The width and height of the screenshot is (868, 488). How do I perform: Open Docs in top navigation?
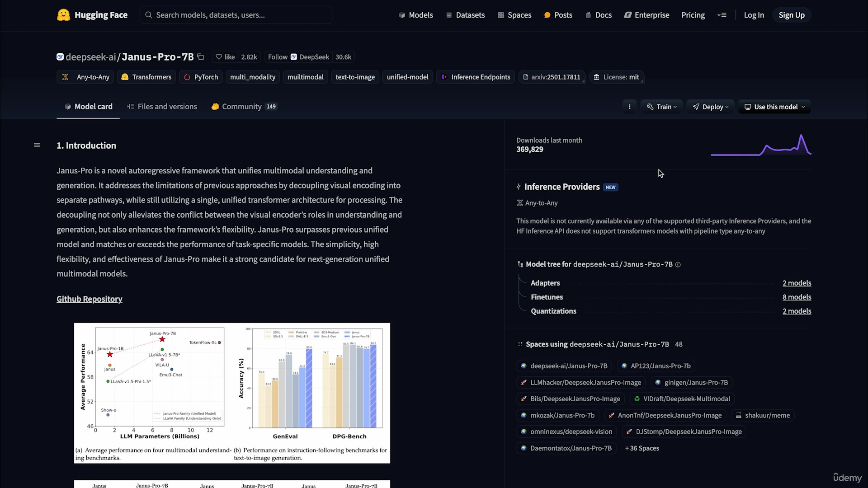(598, 15)
